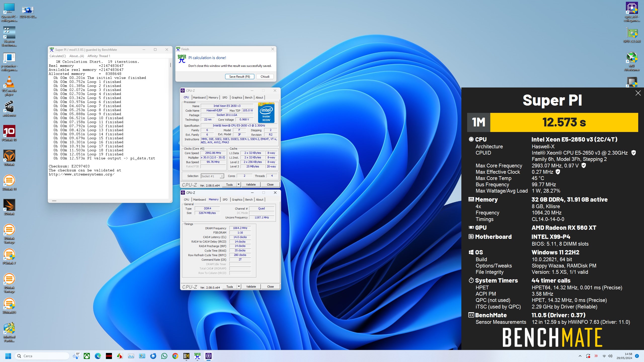This screenshot has height=362, width=644.
Task: Switch to Mainboard tab in upper CPU-Z
Action: click(199, 98)
